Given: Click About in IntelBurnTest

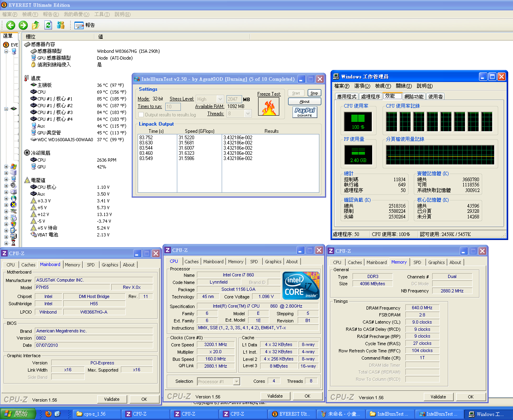Looking at the screenshot, I should pyautogui.click(x=305, y=102).
